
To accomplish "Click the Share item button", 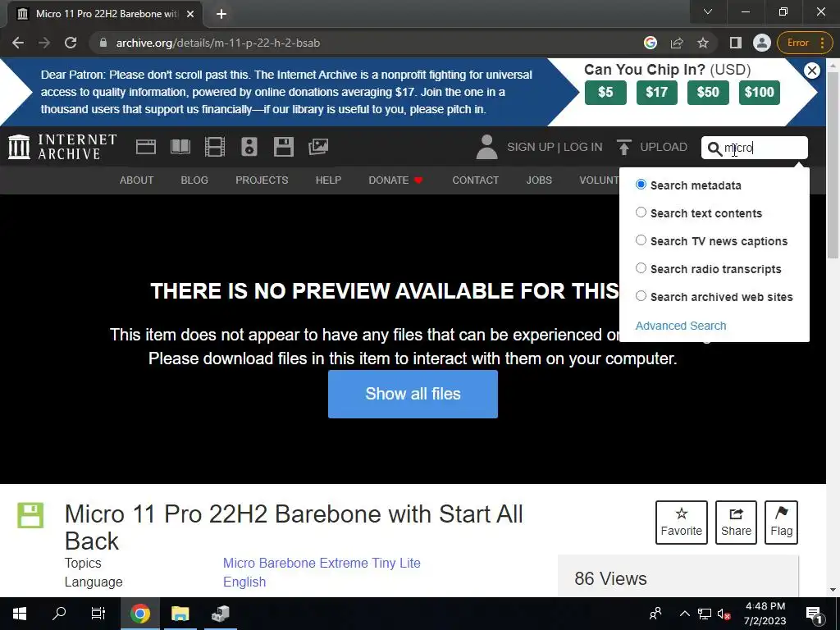I will 736,523.
